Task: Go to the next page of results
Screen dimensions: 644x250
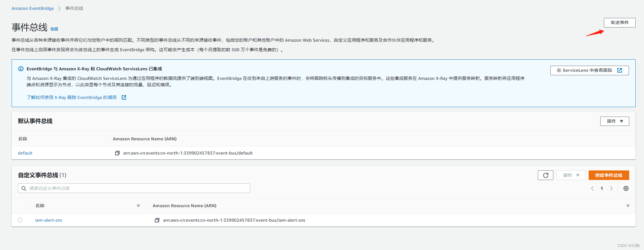Action: click(611, 188)
